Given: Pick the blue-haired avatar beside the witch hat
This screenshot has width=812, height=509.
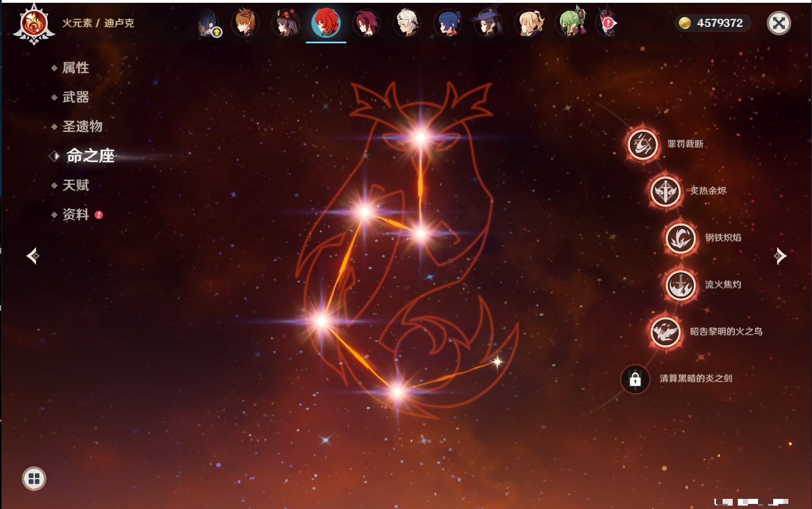Looking at the screenshot, I should (x=448, y=23).
